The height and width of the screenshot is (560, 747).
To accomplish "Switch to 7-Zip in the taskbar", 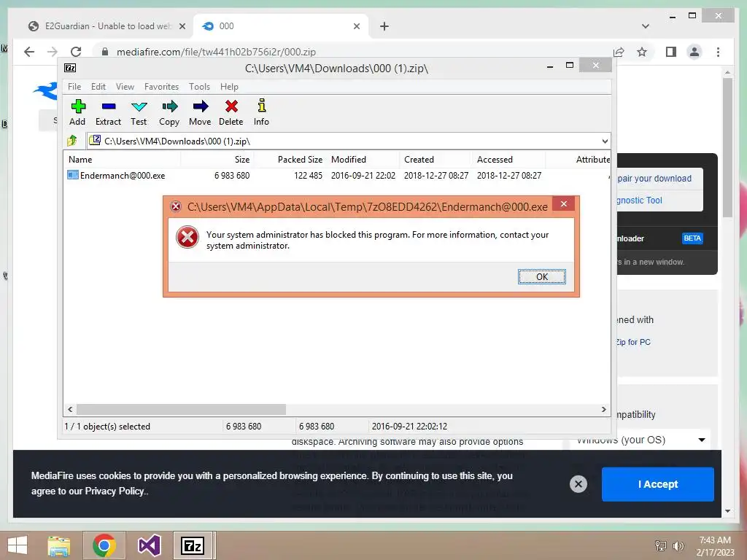I will [x=193, y=545].
